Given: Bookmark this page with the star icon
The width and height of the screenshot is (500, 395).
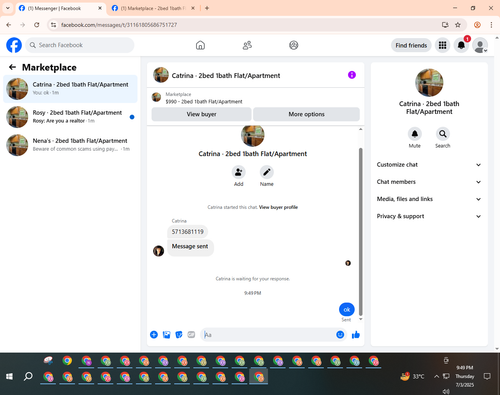Looking at the screenshot, I should pyautogui.click(x=458, y=25).
